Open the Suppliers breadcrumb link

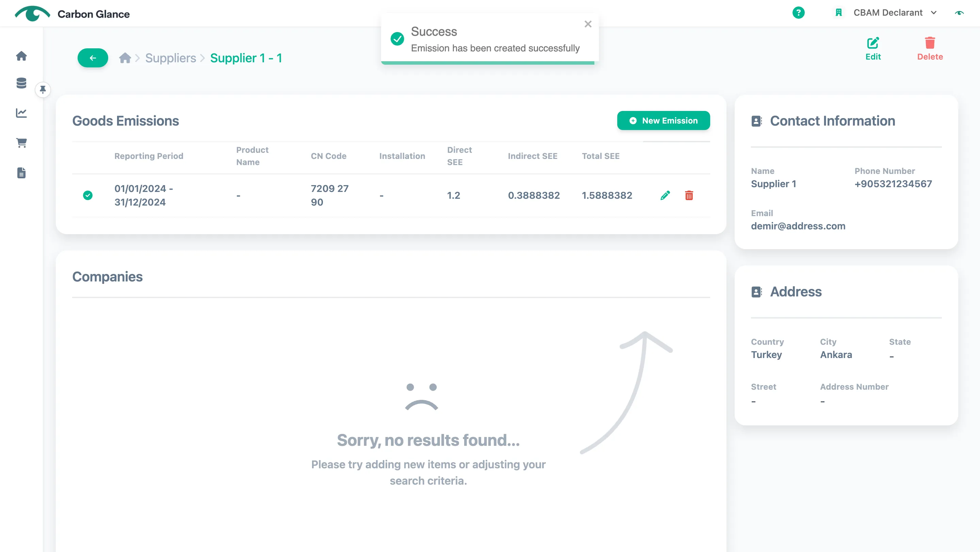[x=170, y=58]
